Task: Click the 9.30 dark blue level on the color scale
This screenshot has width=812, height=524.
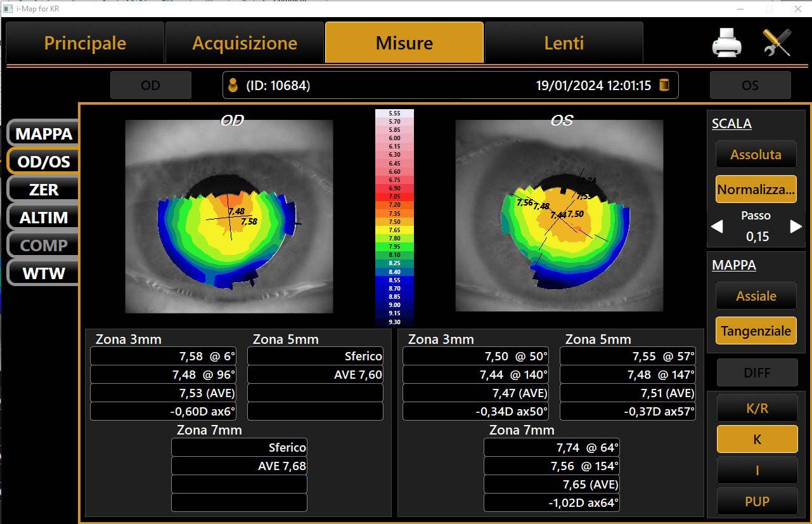Action: [x=394, y=322]
